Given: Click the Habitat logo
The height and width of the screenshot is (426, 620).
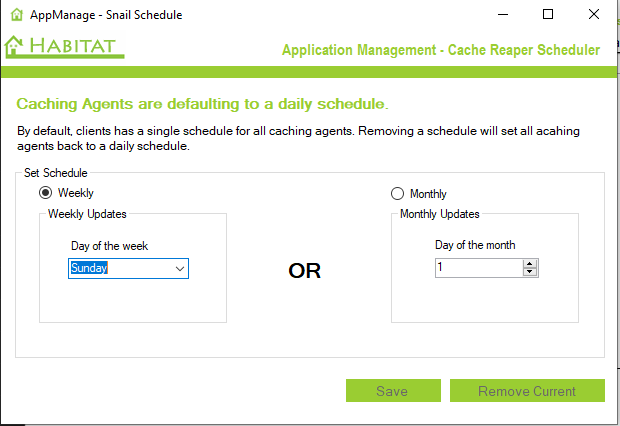Looking at the screenshot, I should click(x=65, y=47).
